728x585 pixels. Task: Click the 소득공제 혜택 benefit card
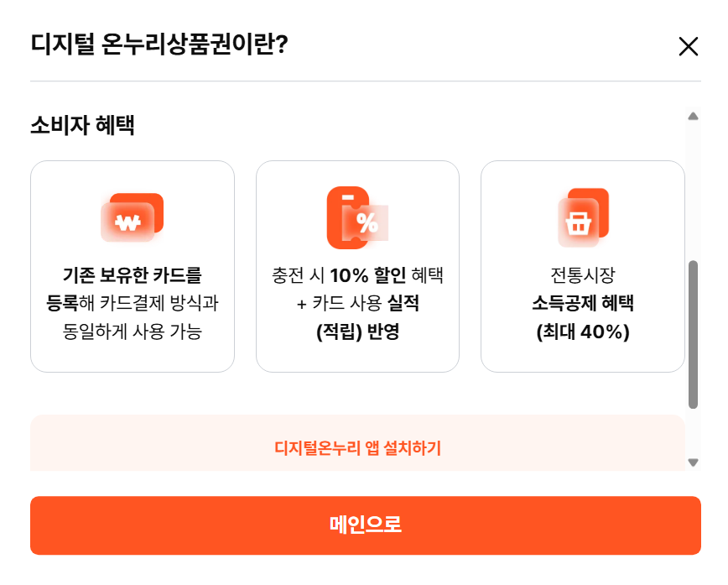coord(582,266)
